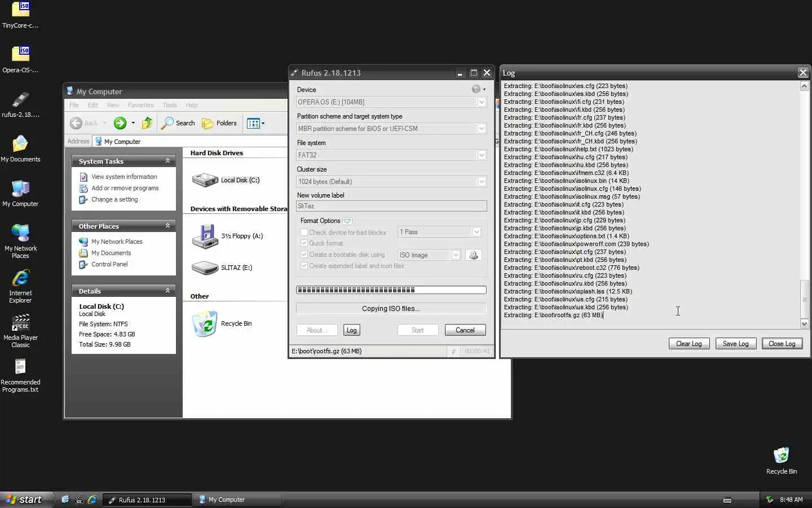Click Start button on taskbar

26,500
